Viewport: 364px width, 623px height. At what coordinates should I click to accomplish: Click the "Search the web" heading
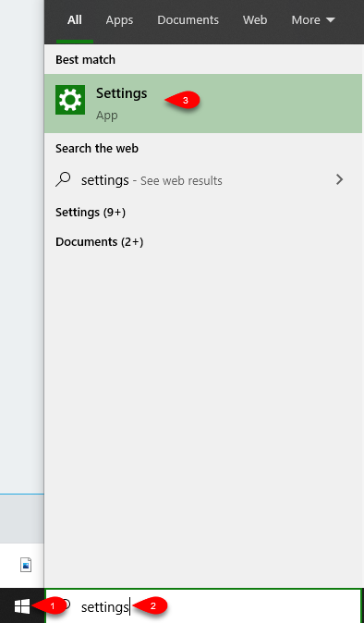97,149
